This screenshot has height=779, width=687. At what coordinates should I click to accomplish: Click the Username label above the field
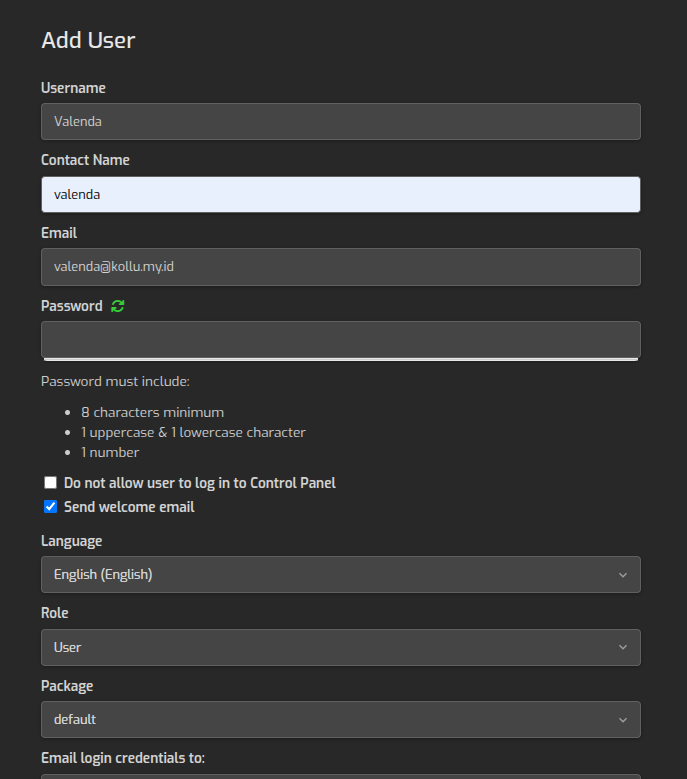pos(73,88)
